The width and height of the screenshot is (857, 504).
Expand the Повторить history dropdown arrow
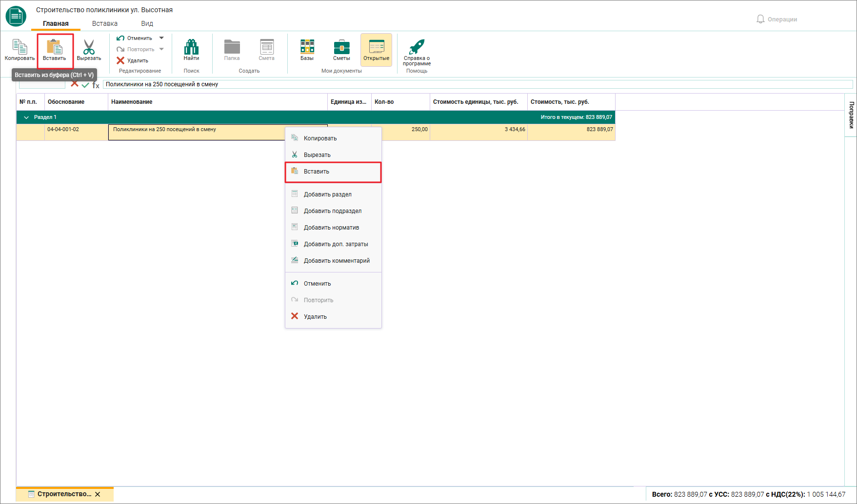pos(161,49)
